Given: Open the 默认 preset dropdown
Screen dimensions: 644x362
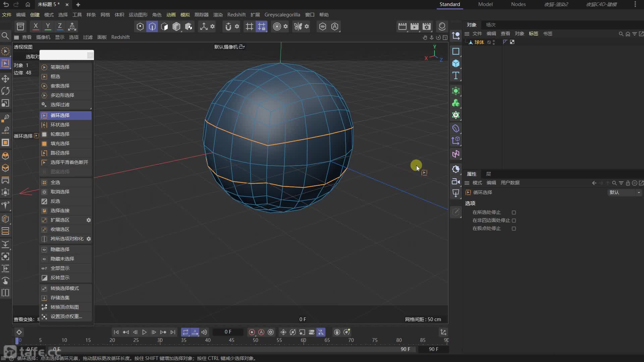Looking at the screenshot, I should click(x=625, y=192).
